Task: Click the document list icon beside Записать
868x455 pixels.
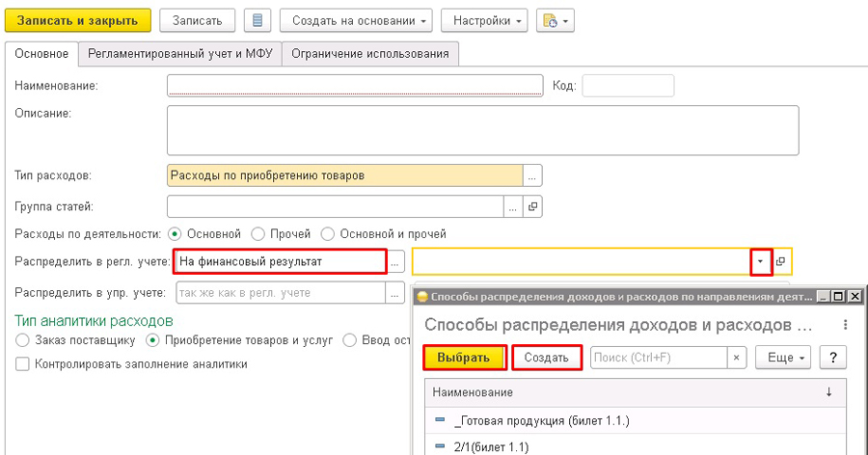Action: (257, 20)
